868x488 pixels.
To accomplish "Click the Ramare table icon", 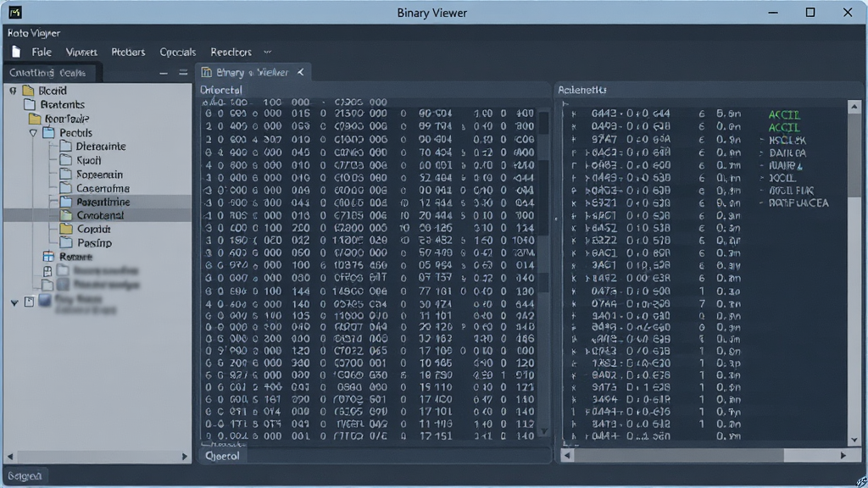I will pyautogui.click(x=48, y=257).
